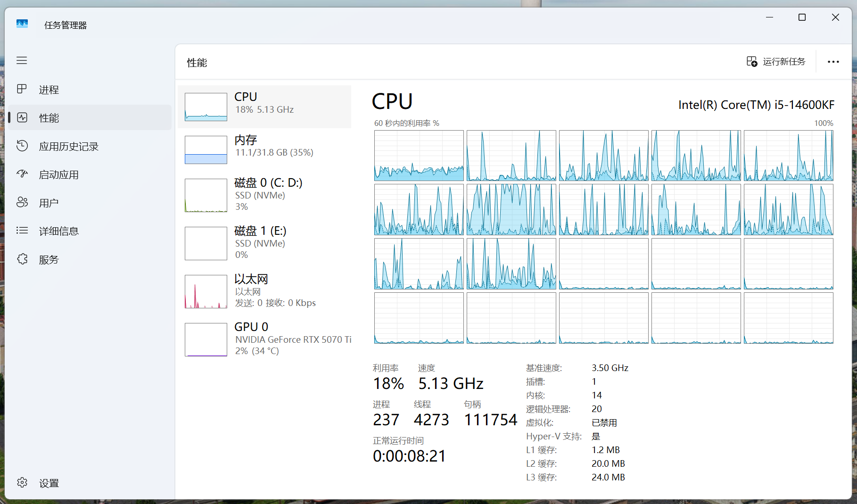Open the hamburger navigation menu
857x504 pixels.
click(22, 60)
